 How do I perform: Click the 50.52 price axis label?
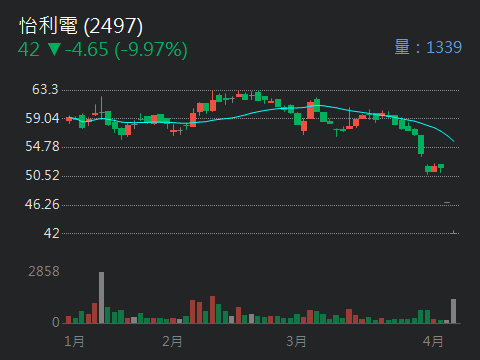click(42, 175)
